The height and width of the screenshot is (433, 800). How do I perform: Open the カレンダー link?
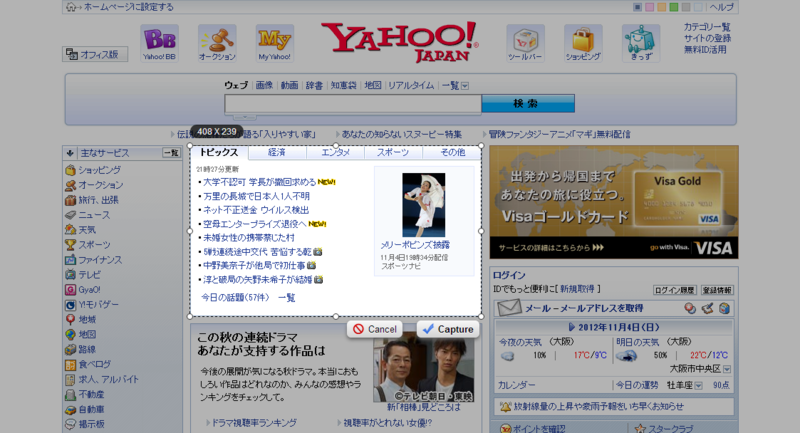[516, 386]
